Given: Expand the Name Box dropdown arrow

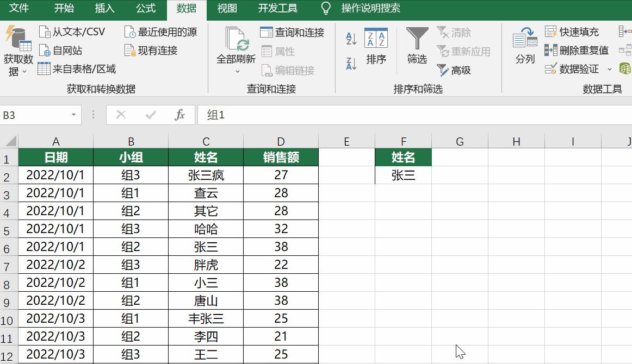Looking at the screenshot, I should coord(72,115).
